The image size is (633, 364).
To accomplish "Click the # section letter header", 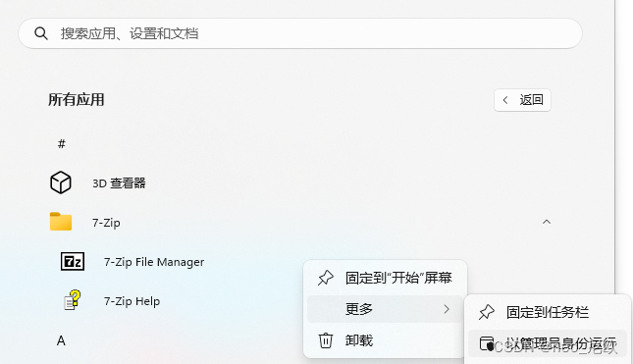I will tap(62, 143).
